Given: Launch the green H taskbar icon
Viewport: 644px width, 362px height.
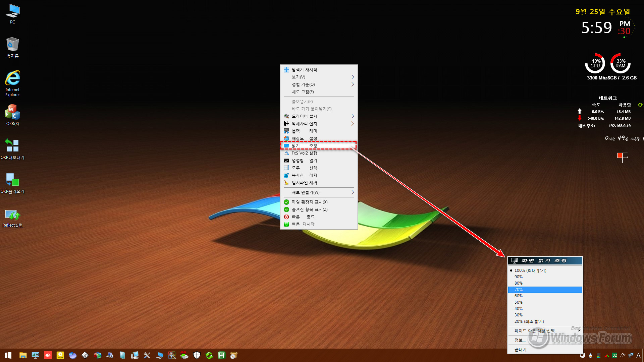Looking at the screenshot, I should click(221, 355).
